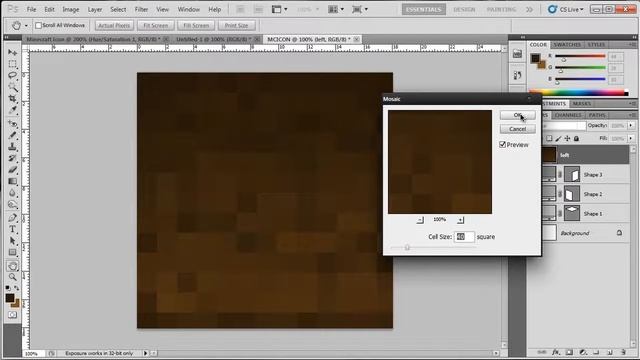The height and width of the screenshot is (360, 640).
Task: Open the Mini Bridge panel icon
Action: pos(517,54)
